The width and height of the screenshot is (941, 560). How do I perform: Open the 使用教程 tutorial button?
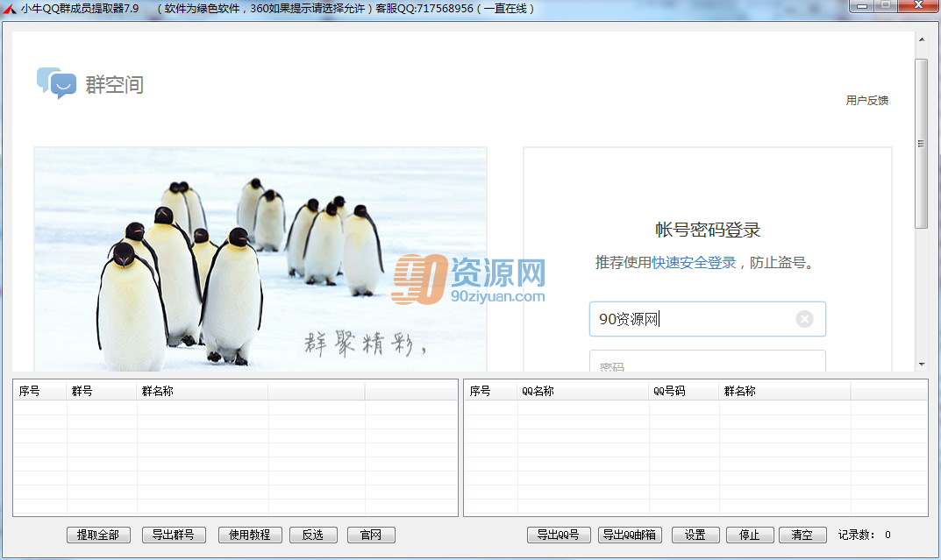(x=250, y=535)
